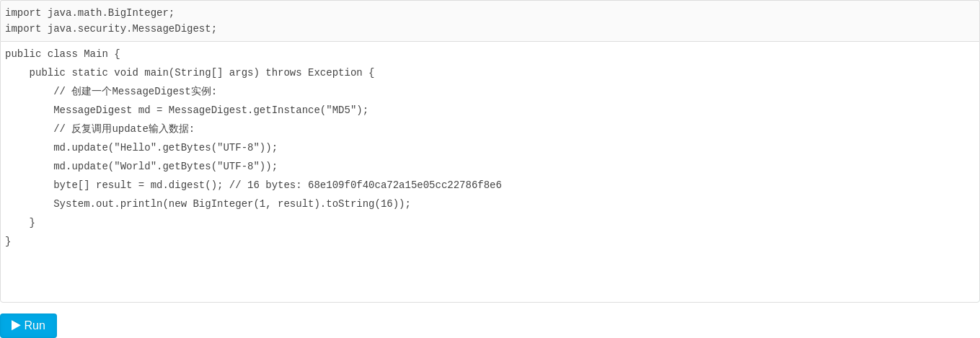Image resolution: width=980 pixels, height=338 pixels.
Task: Click the import java.math.BigInteger line
Action: click(x=89, y=13)
